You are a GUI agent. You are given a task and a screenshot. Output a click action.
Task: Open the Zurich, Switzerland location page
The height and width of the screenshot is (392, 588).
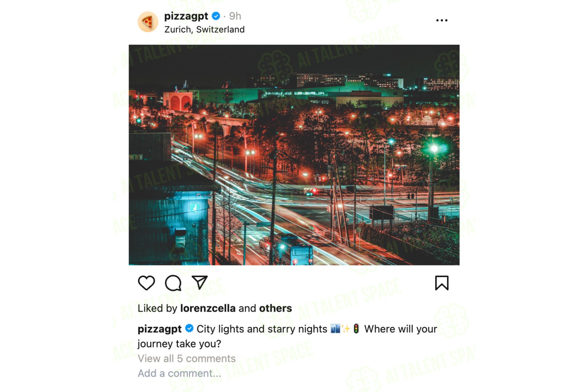(x=205, y=29)
